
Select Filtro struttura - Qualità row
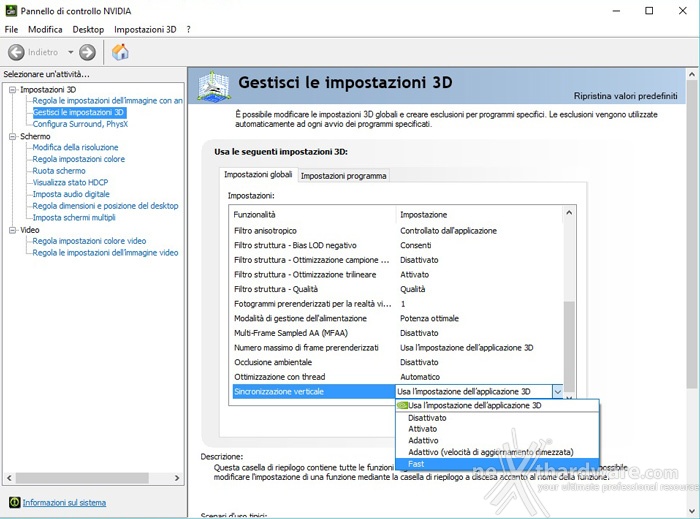pos(396,289)
